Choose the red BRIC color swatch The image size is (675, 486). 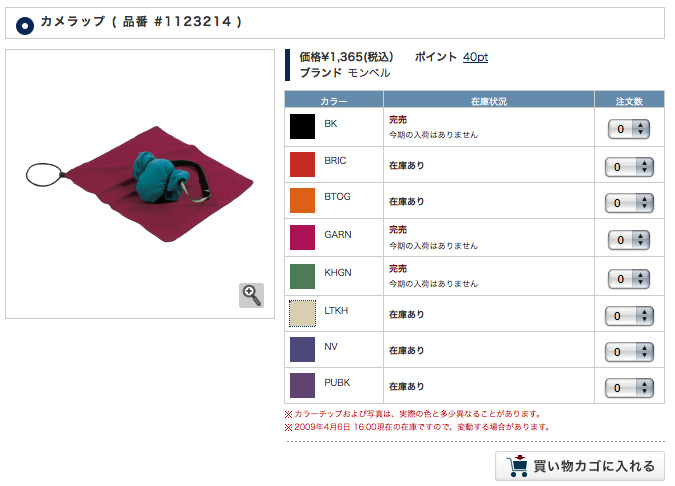tap(302, 164)
